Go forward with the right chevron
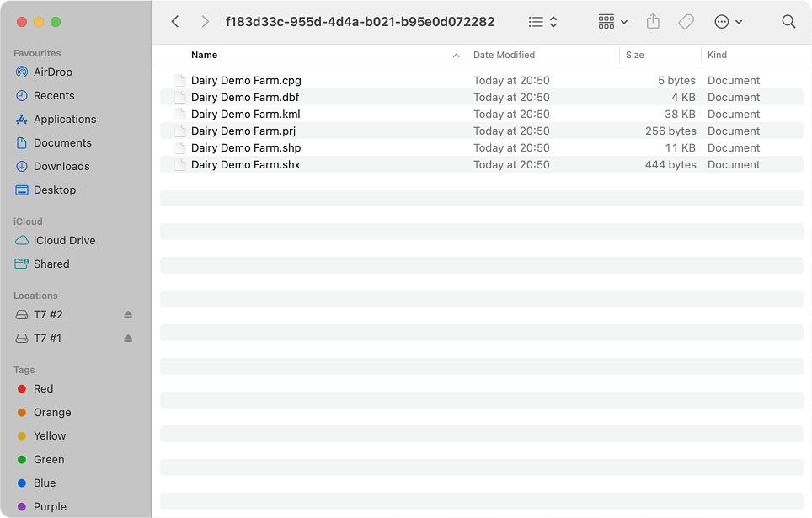 click(205, 22)
